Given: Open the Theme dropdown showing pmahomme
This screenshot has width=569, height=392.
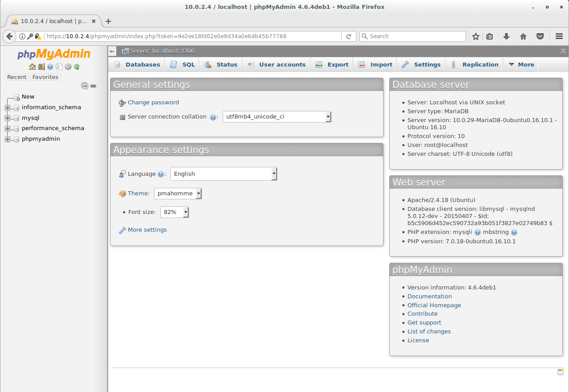Looking at the screenshot, I should (x=178, y=194).
